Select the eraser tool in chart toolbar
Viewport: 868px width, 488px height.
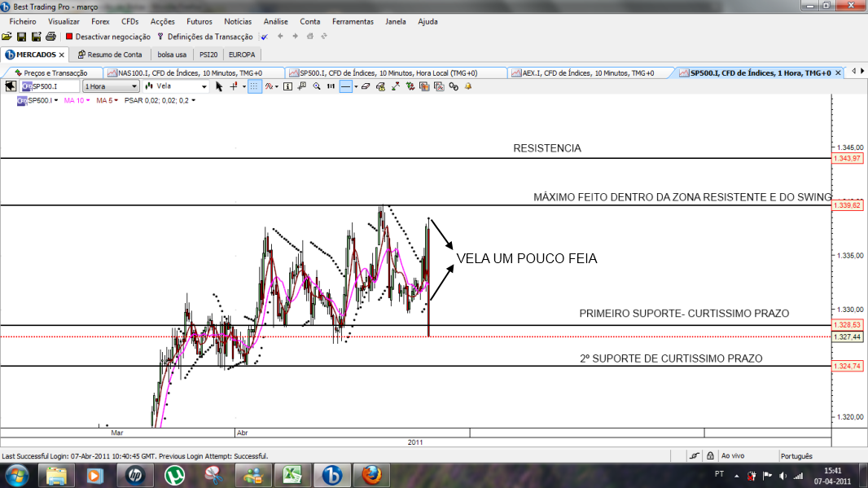[x=365, y=86]
